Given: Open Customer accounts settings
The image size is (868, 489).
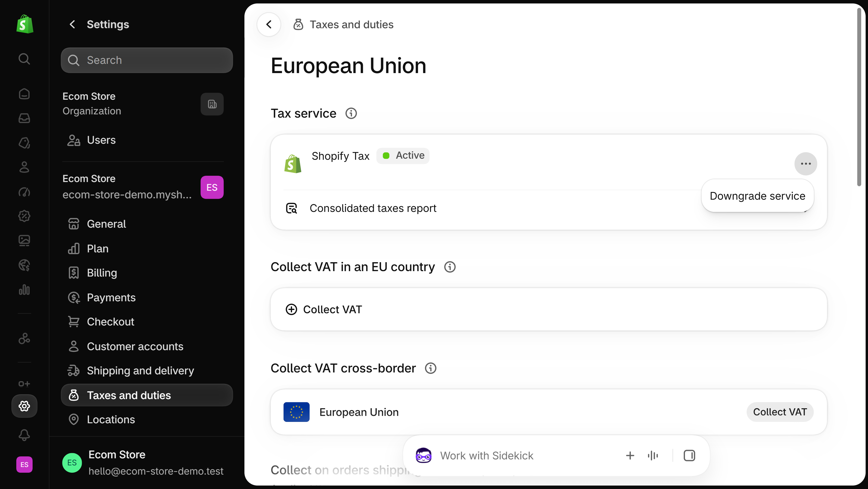Looking at the screenshot, I should (147, 346).
